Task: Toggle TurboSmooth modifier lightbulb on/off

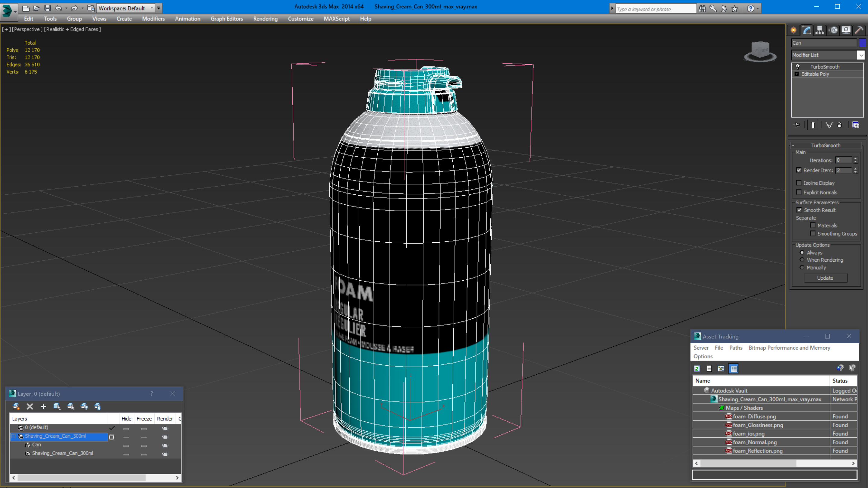Action: pos(797,67)
